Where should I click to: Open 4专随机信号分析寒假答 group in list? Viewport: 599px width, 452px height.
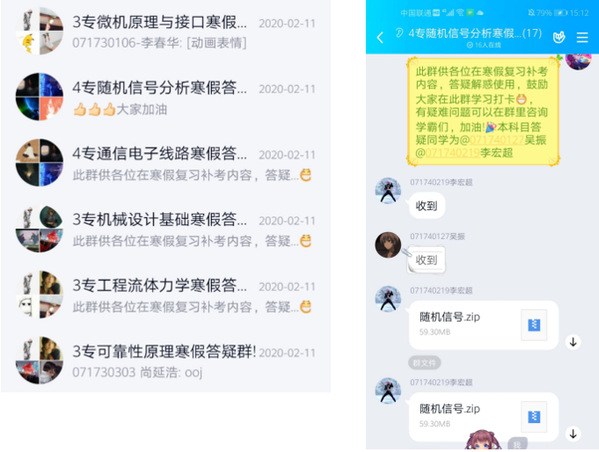pyautogui.click(x=166, y=97)
